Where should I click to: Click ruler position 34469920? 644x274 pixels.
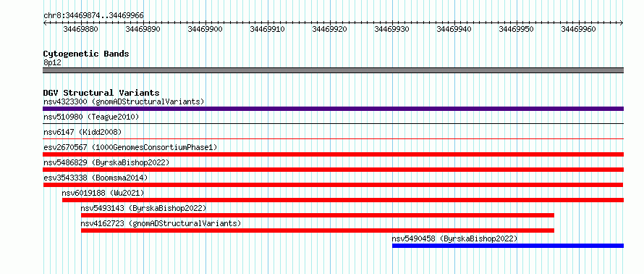[330, 29]
